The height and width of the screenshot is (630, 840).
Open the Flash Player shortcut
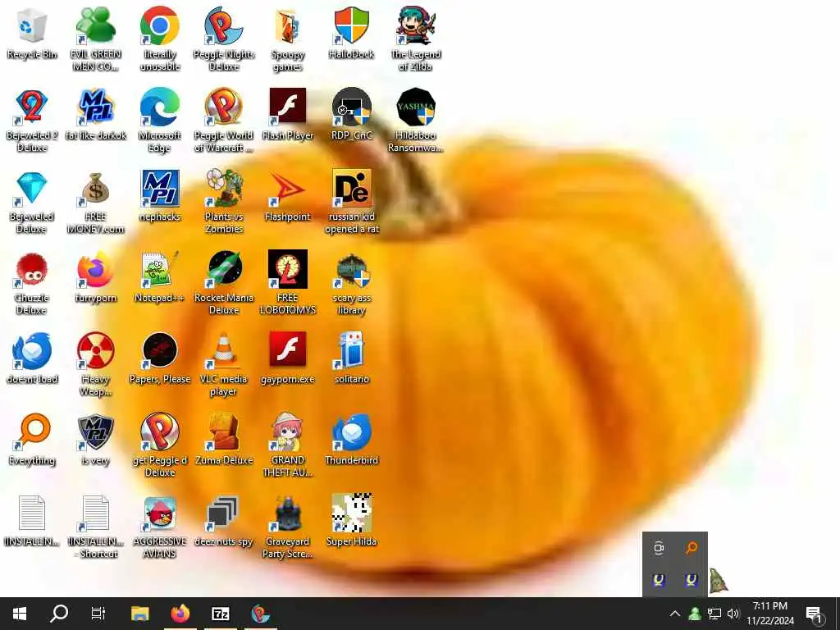tap(288, 115)
